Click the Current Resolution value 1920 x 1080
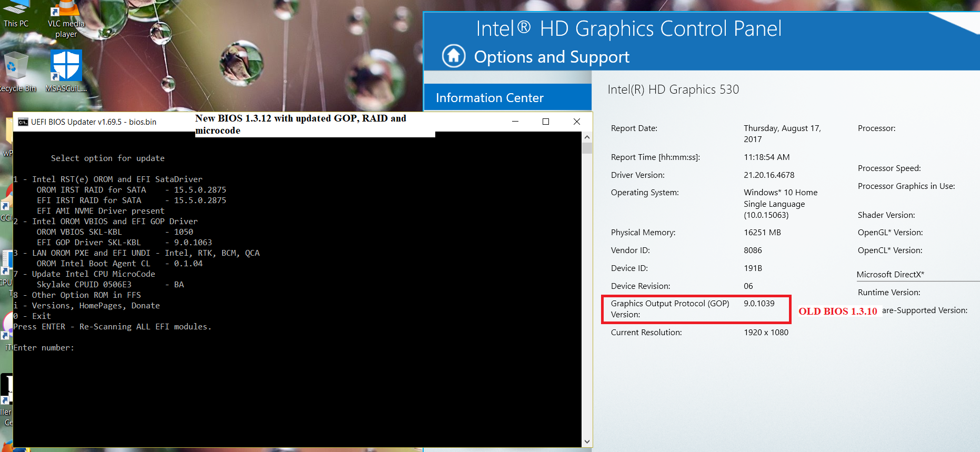The width and height of the screenshot is (980, 452). 766,333
